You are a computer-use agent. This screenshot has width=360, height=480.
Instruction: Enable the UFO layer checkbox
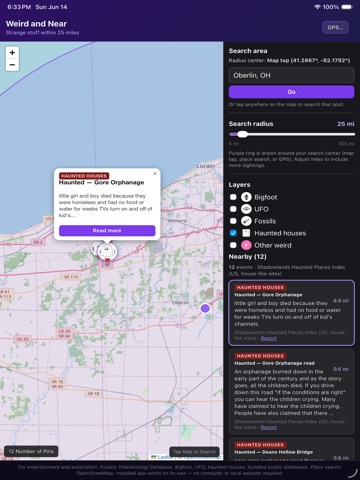233,209
